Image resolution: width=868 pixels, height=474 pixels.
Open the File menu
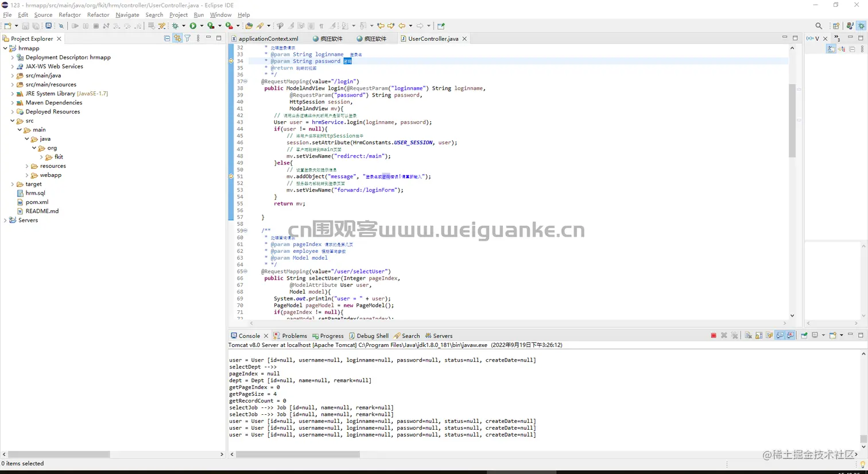(x=7, y=15)
